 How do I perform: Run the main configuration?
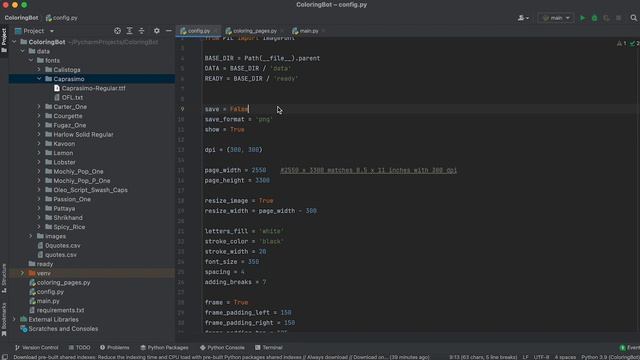pyautogui.click(x=582, y=18)
